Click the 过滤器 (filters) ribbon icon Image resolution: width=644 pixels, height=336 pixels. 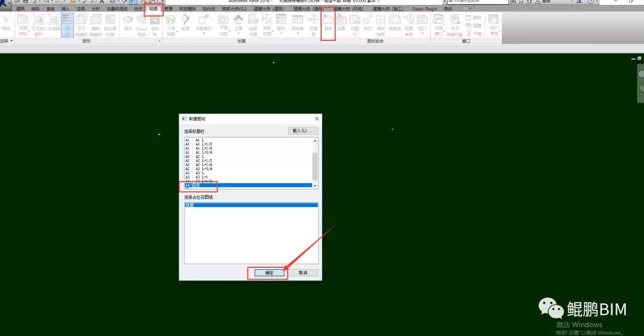click(54, 24)
